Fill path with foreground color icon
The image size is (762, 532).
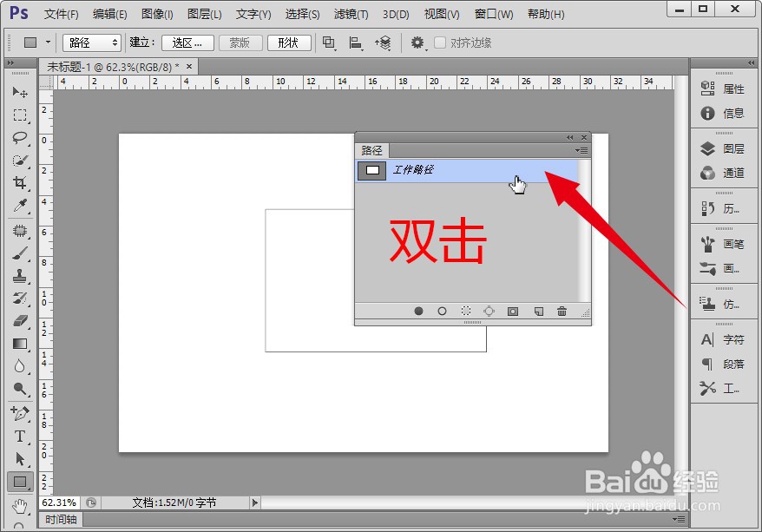pyautogui.click(x=418, y=311)
